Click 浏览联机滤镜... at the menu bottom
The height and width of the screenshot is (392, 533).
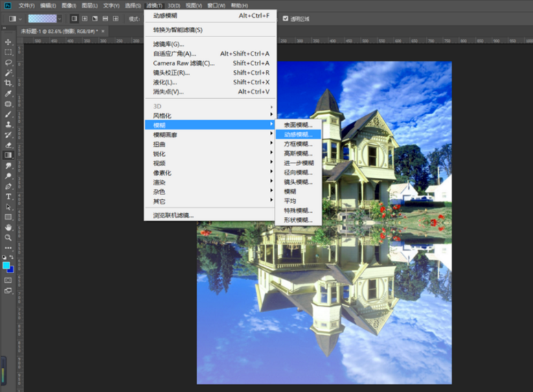[173, 215]
